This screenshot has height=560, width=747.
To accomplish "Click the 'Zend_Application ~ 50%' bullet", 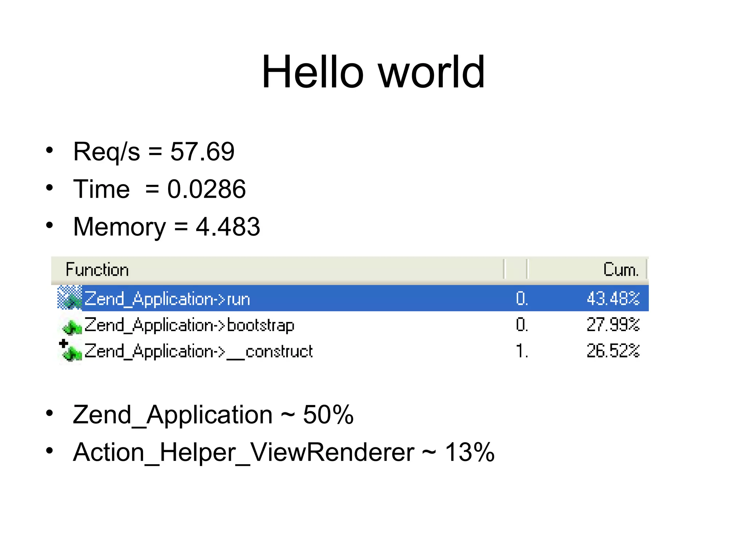I will [x=213, y=415].
